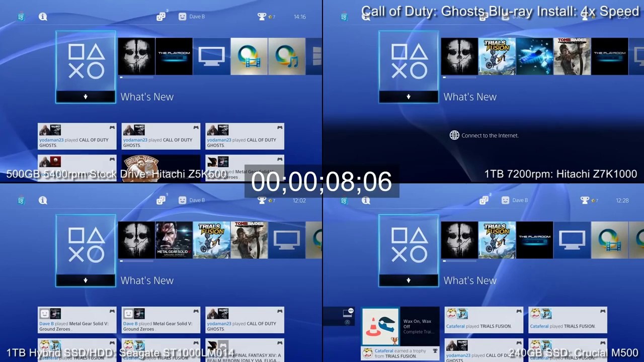Open Cataferal earned a trophy entry, M500 screen
644x362 pixels.
(x=400, y=353)
